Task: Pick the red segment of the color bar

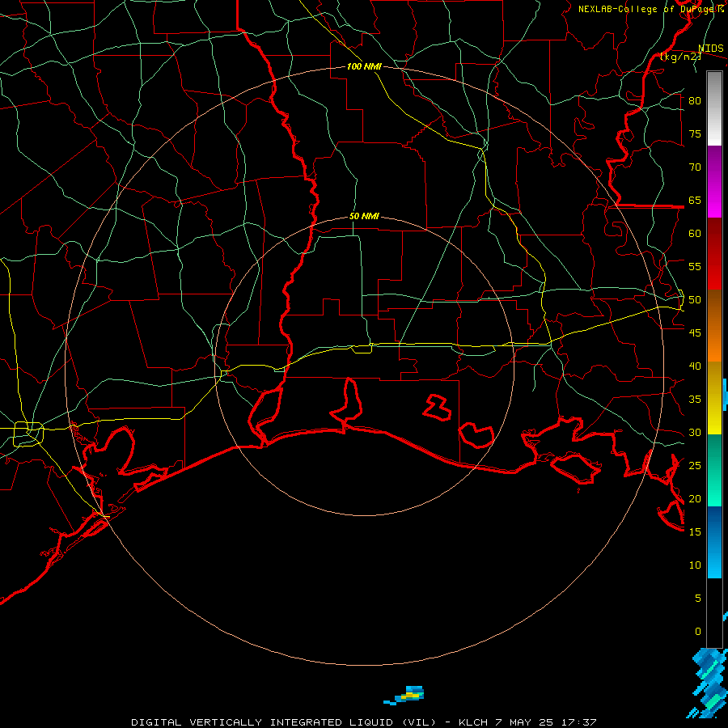Action: (714, 254)
